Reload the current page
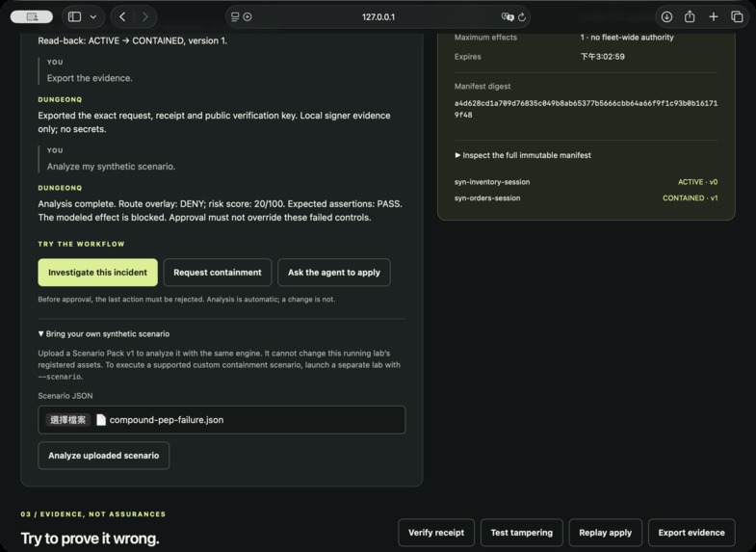Screen dimensions: 756x552 click(x=522, y=17)
